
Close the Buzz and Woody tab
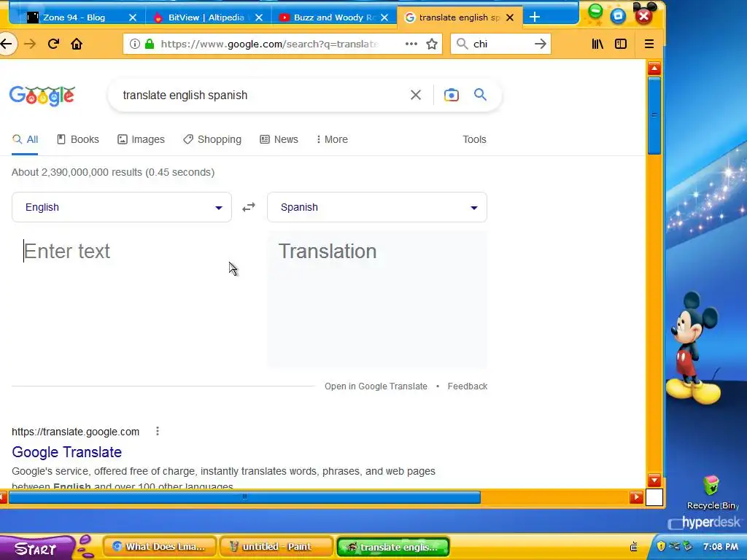384,17
